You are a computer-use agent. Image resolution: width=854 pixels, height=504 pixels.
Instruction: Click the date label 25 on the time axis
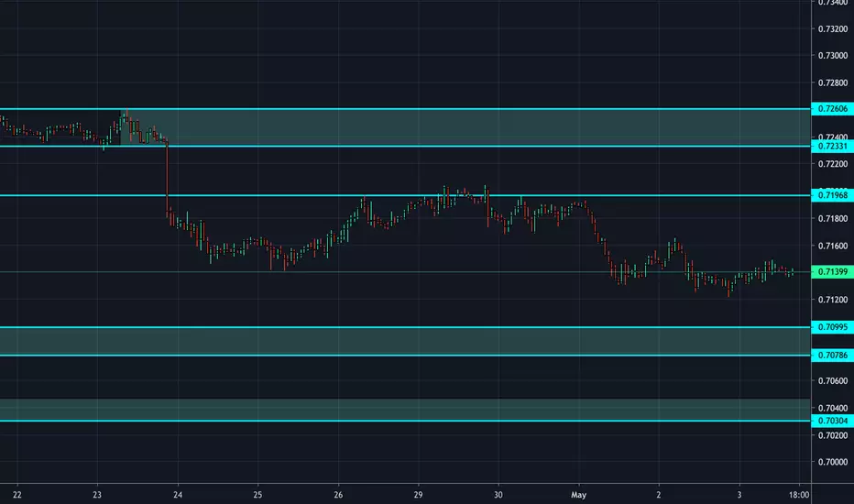click(x=257, y=495)
